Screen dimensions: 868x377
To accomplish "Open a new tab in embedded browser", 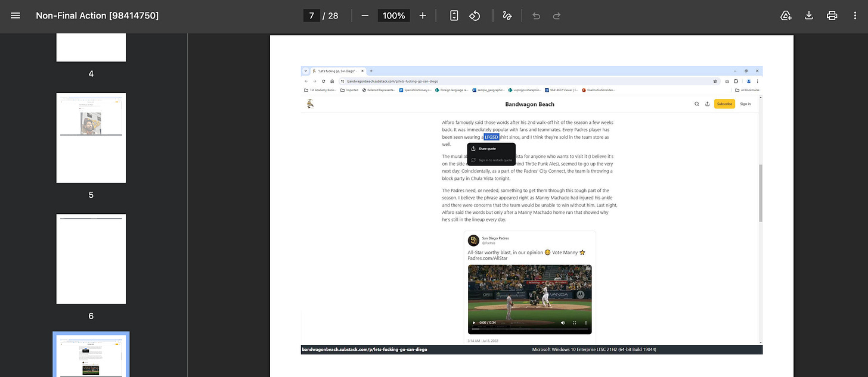I will coord(371,71).
